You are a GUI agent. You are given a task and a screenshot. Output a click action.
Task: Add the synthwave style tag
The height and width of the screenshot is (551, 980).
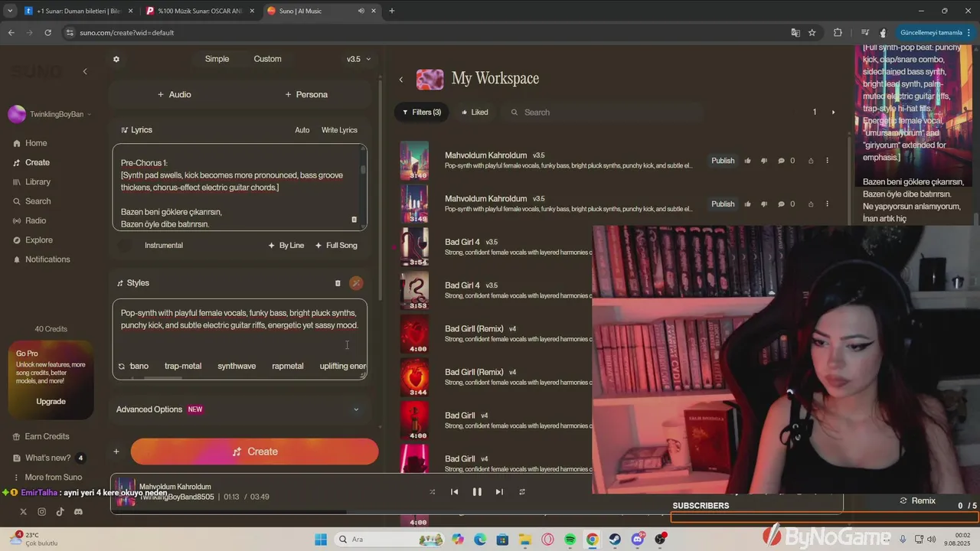[237, 367]
